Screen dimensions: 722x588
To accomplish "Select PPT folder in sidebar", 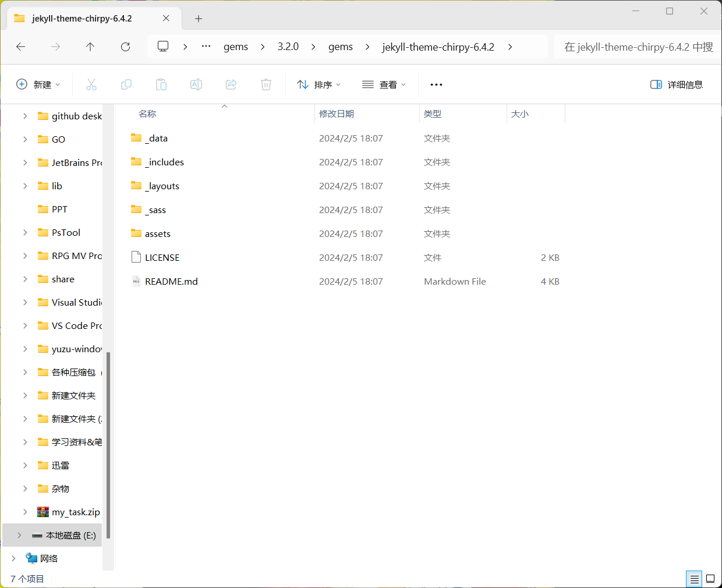I will (x=59, y=209).
